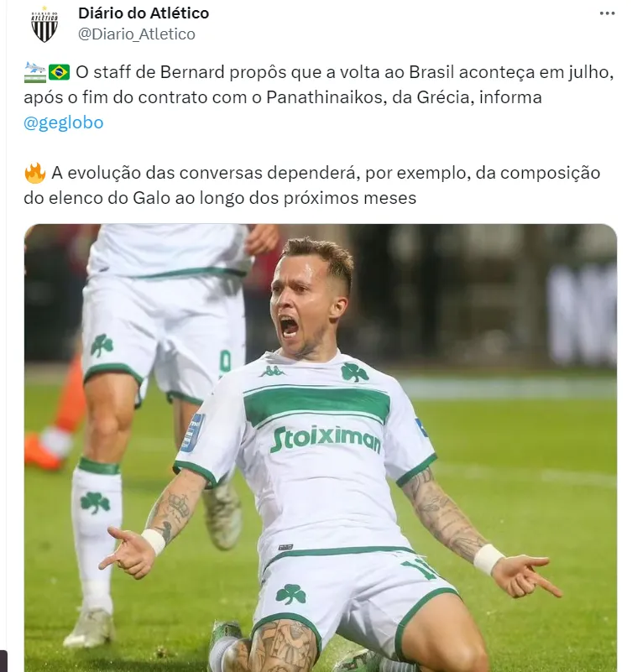Click the fire emoji before second paragraph
Screen dimensions: 632x672
(x=34, y=173)
